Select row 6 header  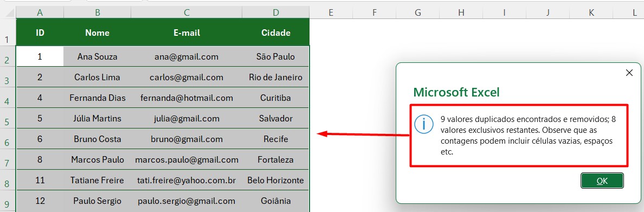(x=8, y=138)
